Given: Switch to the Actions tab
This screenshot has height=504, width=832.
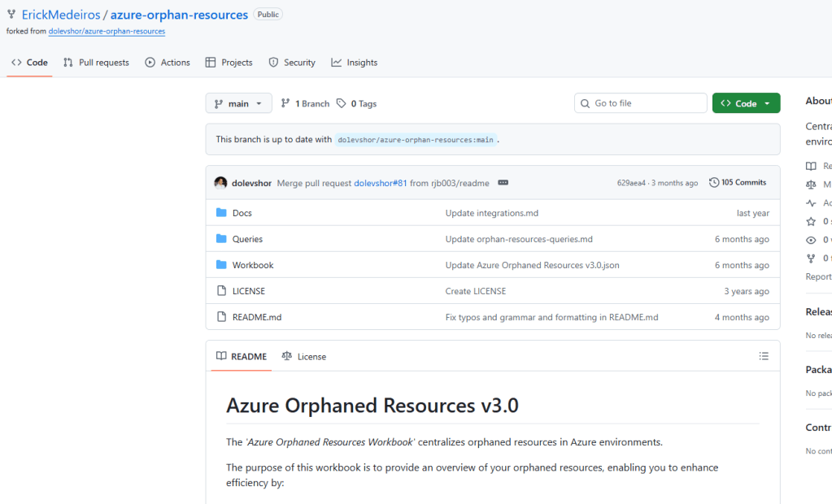Looking at the screenshot, I should tap(168, 63).
